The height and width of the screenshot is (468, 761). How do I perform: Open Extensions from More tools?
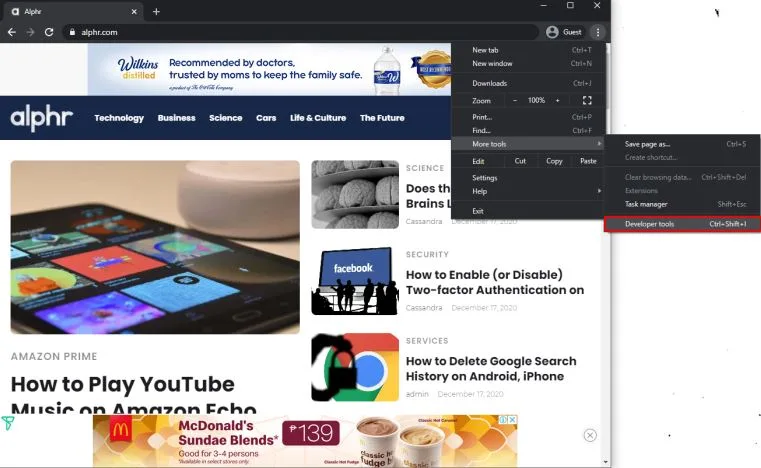[x=682, y=191]
